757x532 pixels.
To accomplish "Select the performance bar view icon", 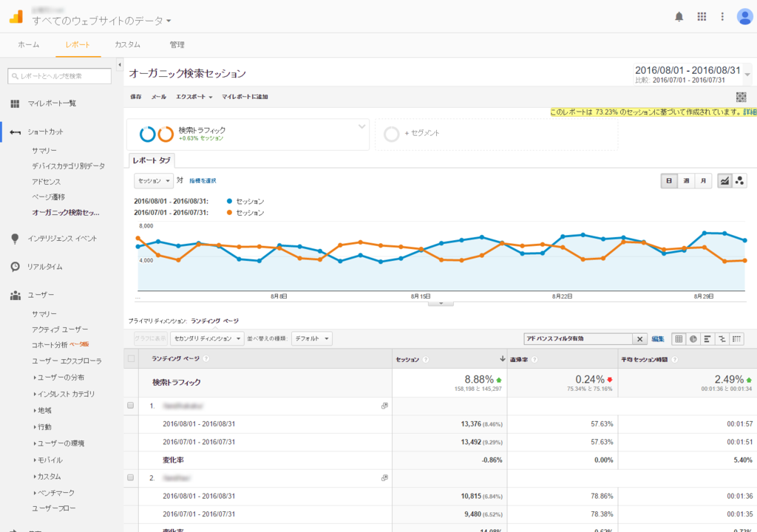I will click(x=707, y=339).
